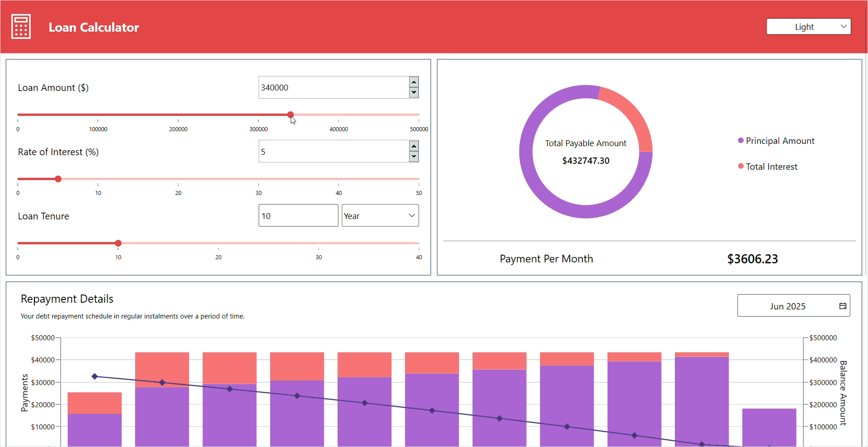
Task: Click the Jun 2025 date button
Action: pyautogui.click(x=788, y=306)
